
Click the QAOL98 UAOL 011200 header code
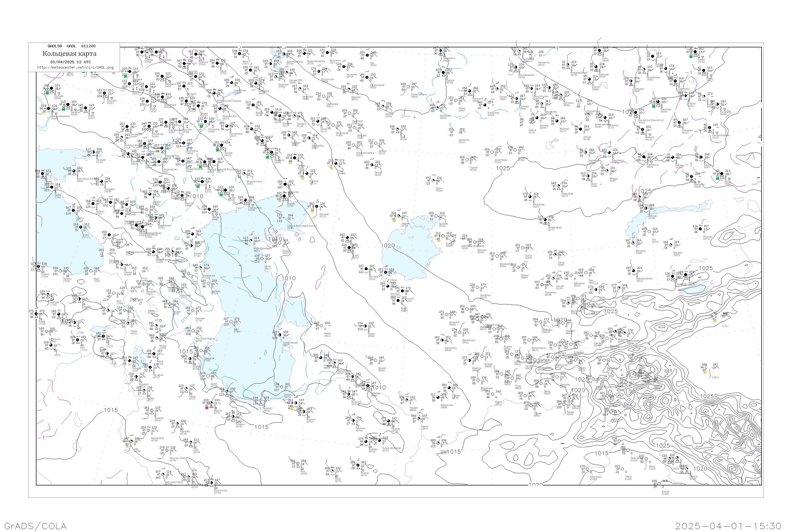[72, 46]
